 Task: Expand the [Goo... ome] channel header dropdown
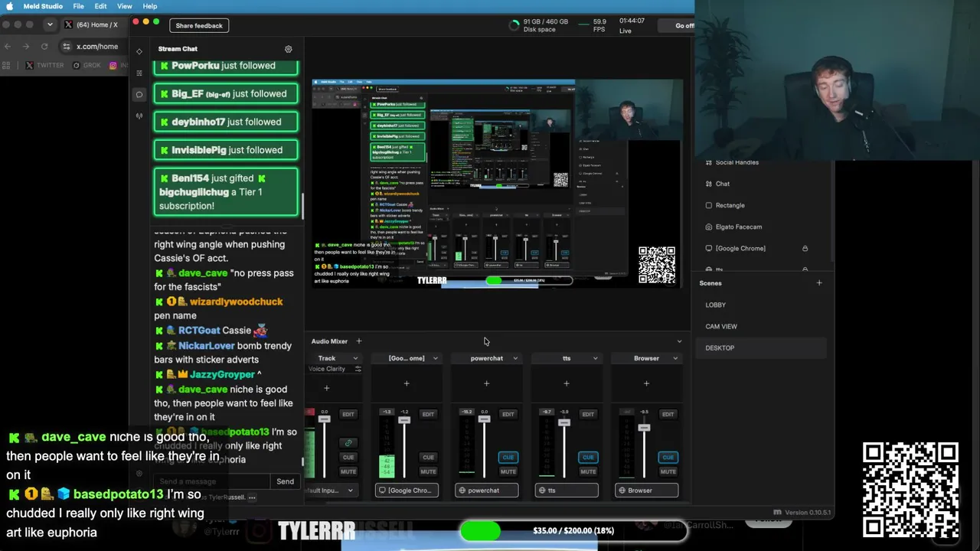[435, 358]
